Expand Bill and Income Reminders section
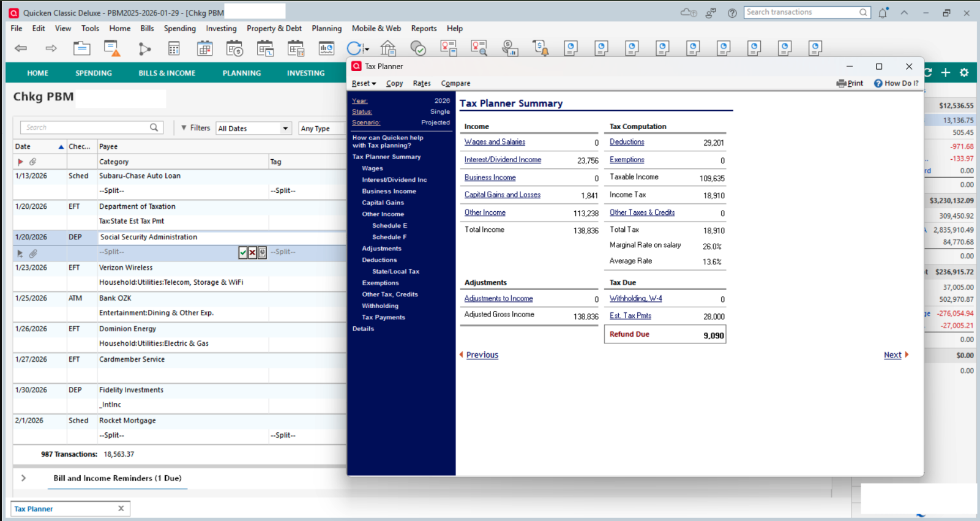This screenshot has width=980, height=521. (x=23, y=478)
